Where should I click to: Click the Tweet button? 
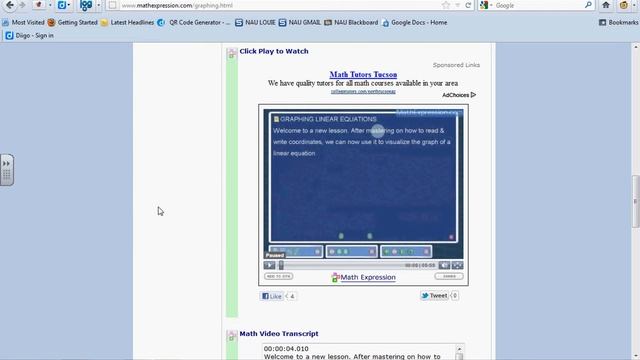434,296
